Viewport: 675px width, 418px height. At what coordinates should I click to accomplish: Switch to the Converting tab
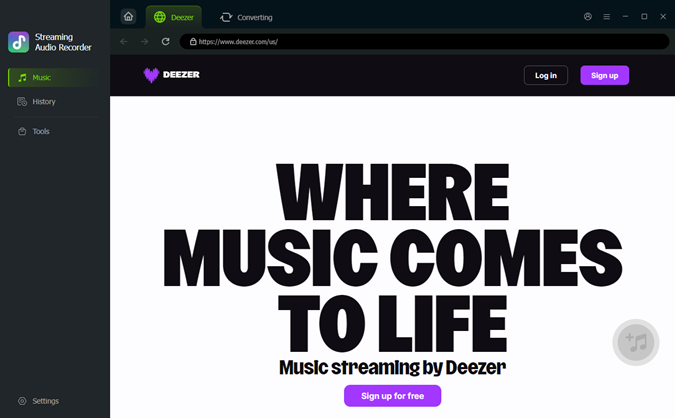point(246,17)
